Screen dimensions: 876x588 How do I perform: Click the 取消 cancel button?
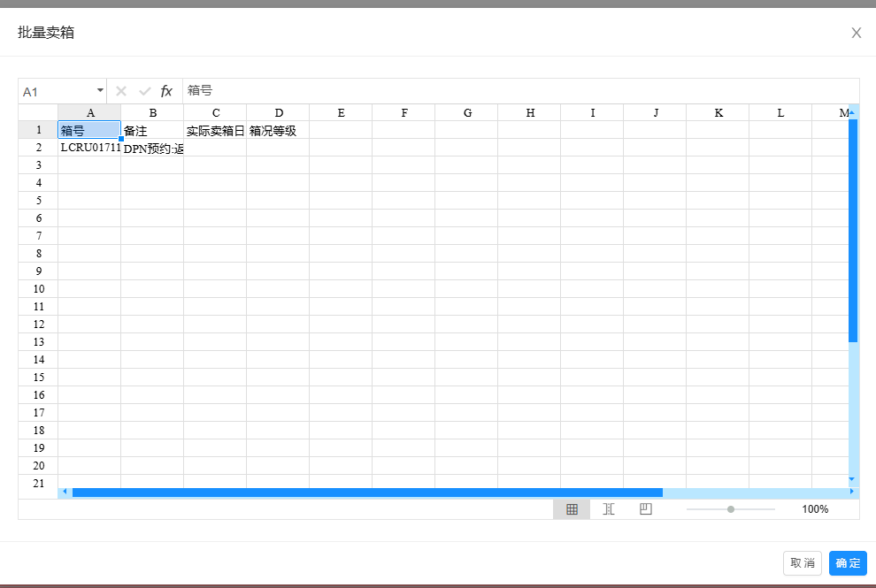[x=803, y=563]
